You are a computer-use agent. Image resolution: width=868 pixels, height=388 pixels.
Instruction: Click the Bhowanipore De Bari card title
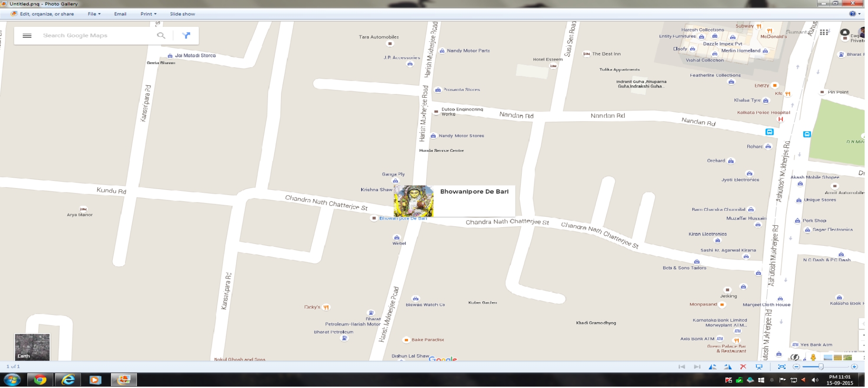474,192
